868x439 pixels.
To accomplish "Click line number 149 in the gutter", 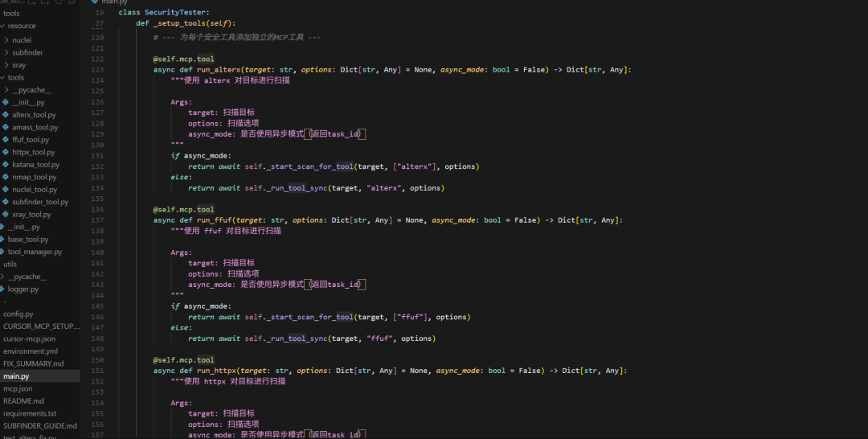I will [97, 349].
